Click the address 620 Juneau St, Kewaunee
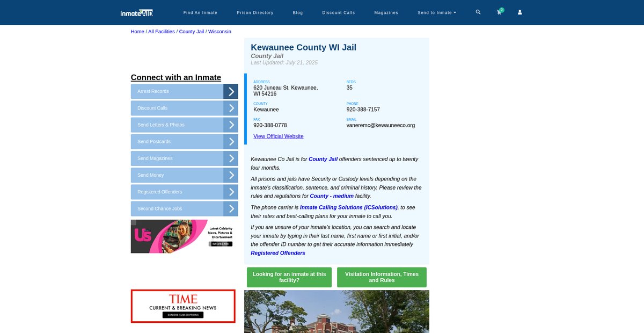Image resolution: width=644 pixels, height=333 pixels. (286, 91)
